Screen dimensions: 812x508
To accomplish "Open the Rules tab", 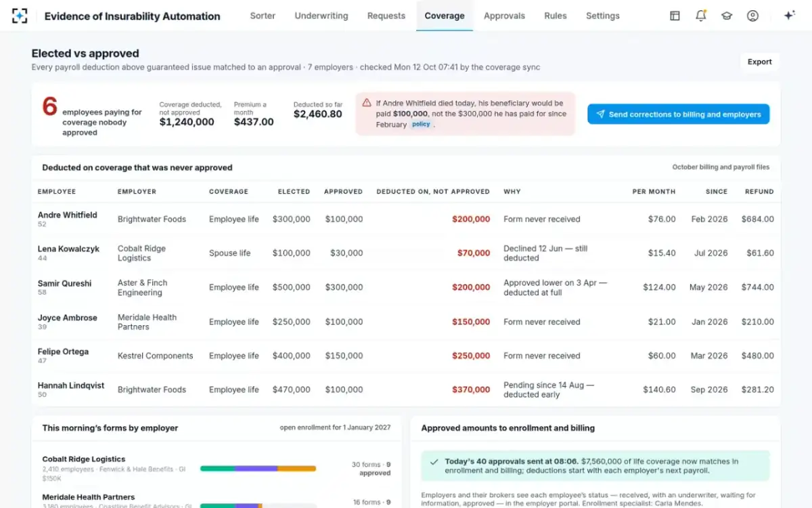I will (x=556, y=16).
